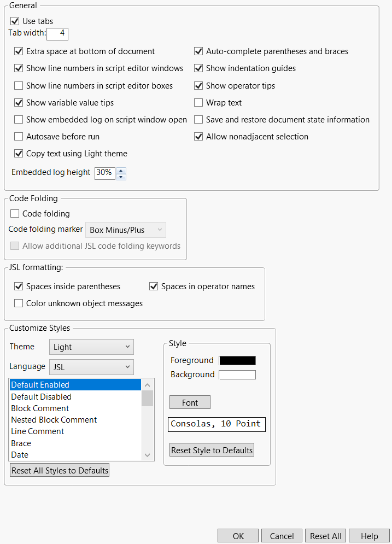Image resolution: width=392 pixels, height=544 pixels.
Task: Open the Language dropdown showing JSL
Action: 91,367
